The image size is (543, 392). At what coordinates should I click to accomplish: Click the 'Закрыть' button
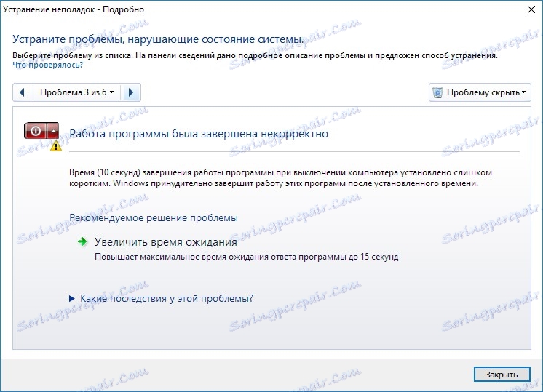tap(502, 375)
